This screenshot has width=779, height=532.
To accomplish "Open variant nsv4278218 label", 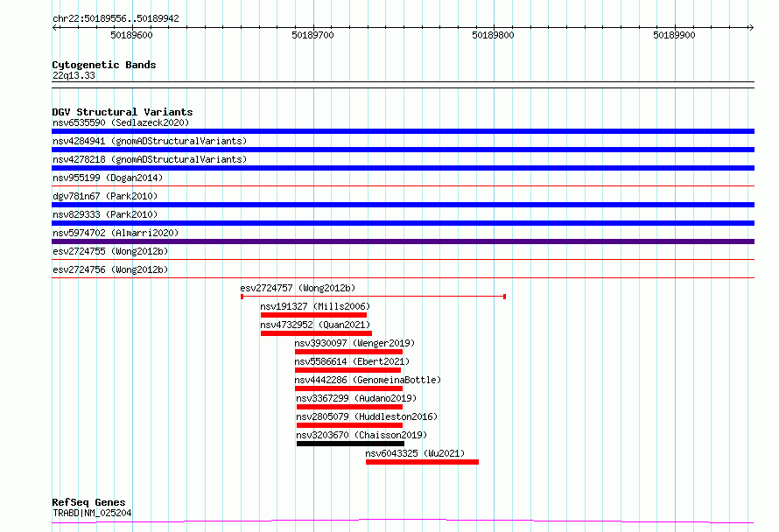I will pos(150,159).
